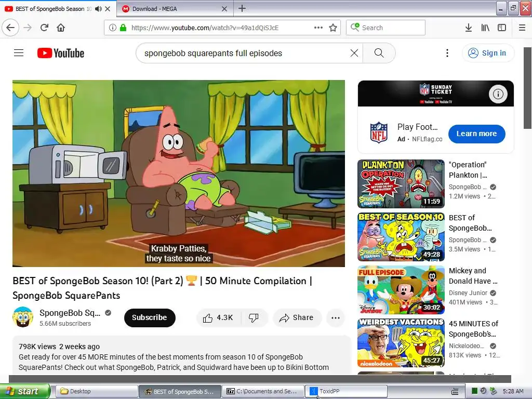
Task: Open the on-screen keyboard tray icon
Action: pyautogui.click(x=455, y=392)
